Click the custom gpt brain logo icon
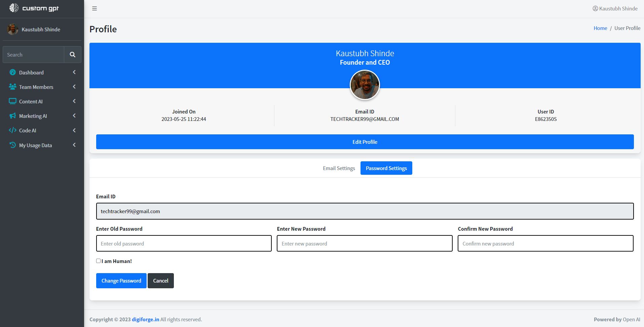644x327 pixels. (x=14, y=8)
